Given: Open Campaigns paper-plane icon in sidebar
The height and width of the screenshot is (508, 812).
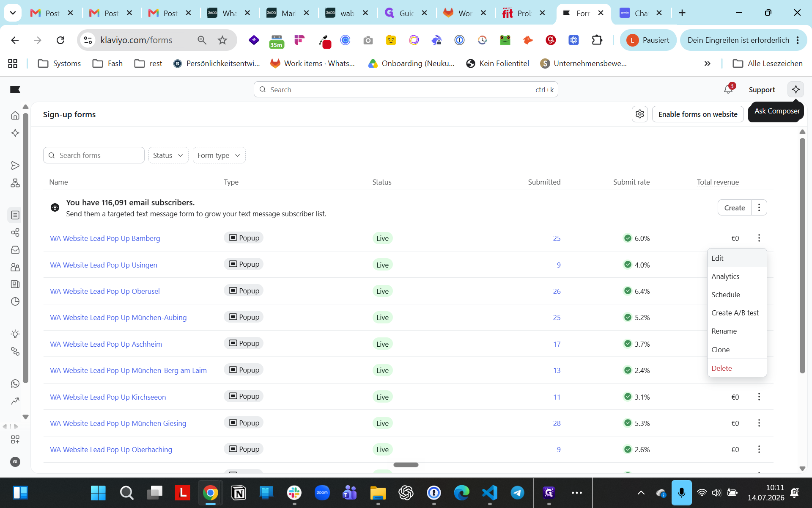Looking at the screenshot, I should [x=15, y=166].
